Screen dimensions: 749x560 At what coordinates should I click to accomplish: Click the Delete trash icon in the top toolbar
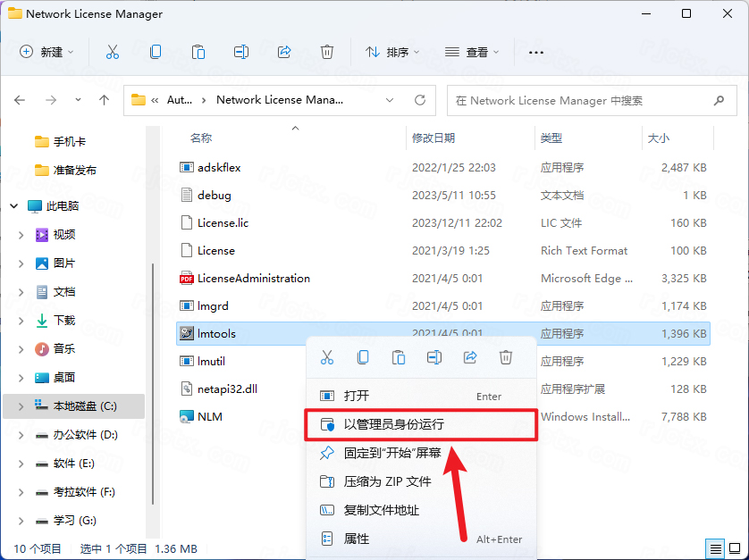pos(327,52)
